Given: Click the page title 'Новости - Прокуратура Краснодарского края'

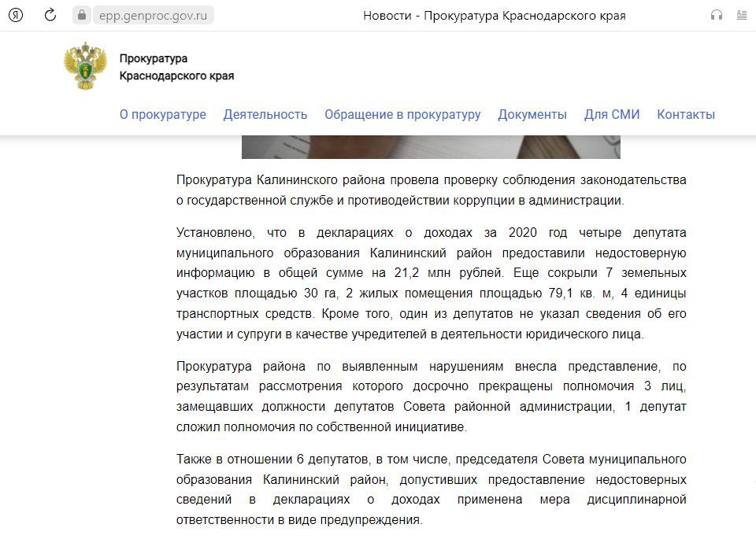Looking at the screenshot, I should [x=494, y=15].
